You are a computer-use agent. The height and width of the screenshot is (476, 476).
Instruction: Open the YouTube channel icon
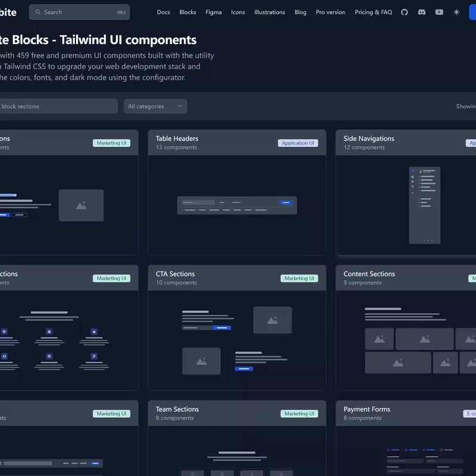coord(439,12)
